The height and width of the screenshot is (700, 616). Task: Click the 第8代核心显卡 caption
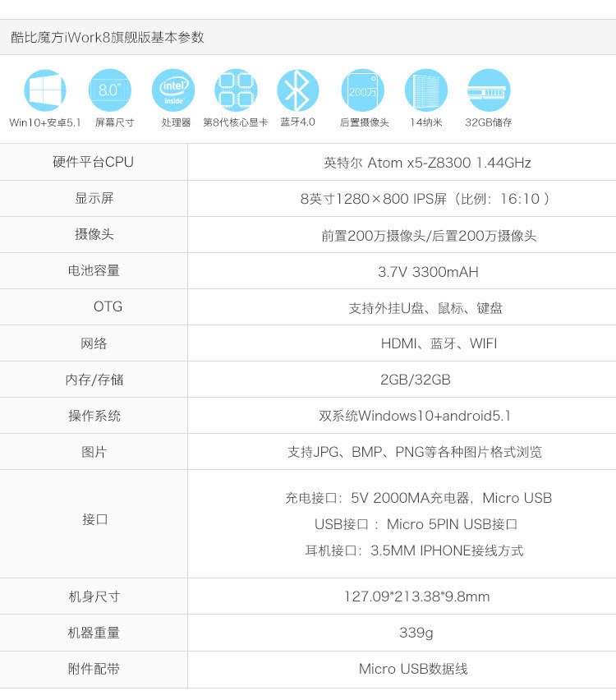point(236,122)
